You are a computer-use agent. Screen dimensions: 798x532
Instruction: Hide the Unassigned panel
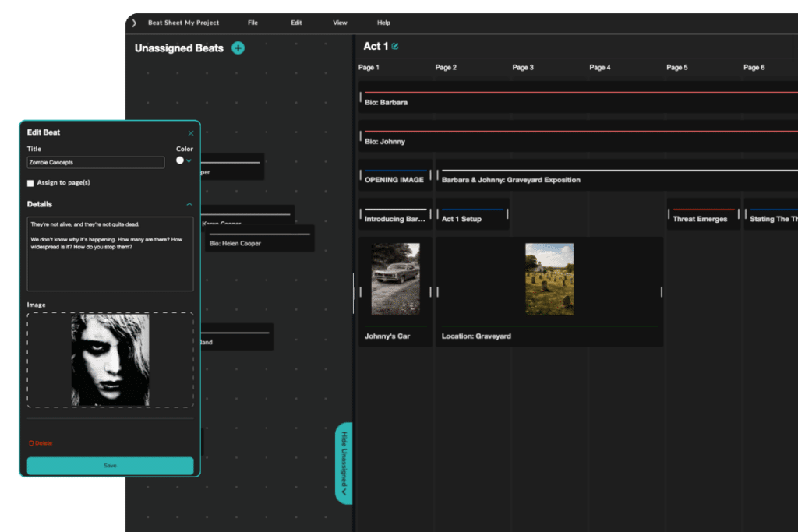[344, 463]
